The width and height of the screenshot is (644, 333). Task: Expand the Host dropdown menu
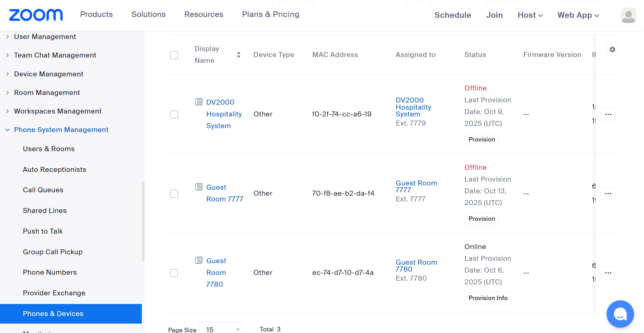pyautogui.click(x=530, y=15)
